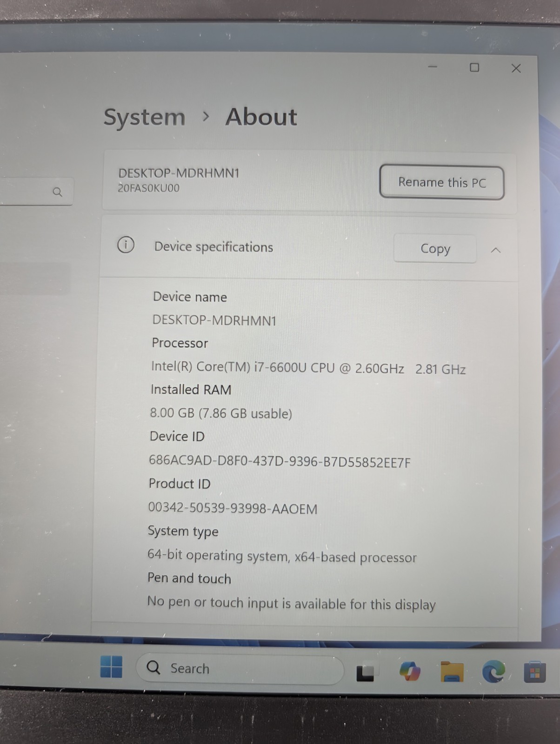Collapse the Device specifications section

(x=496, y=250)
